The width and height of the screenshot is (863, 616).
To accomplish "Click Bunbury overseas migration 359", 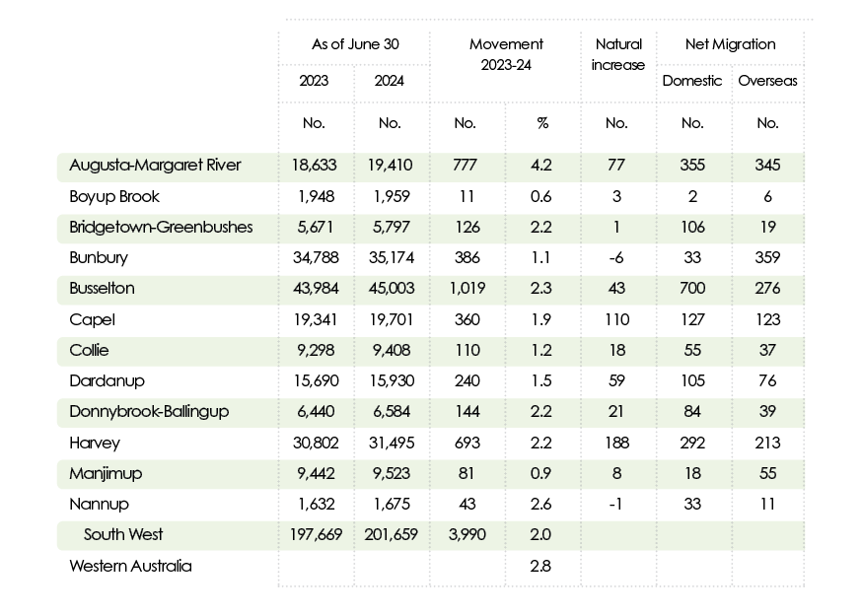I will [767, 258].
